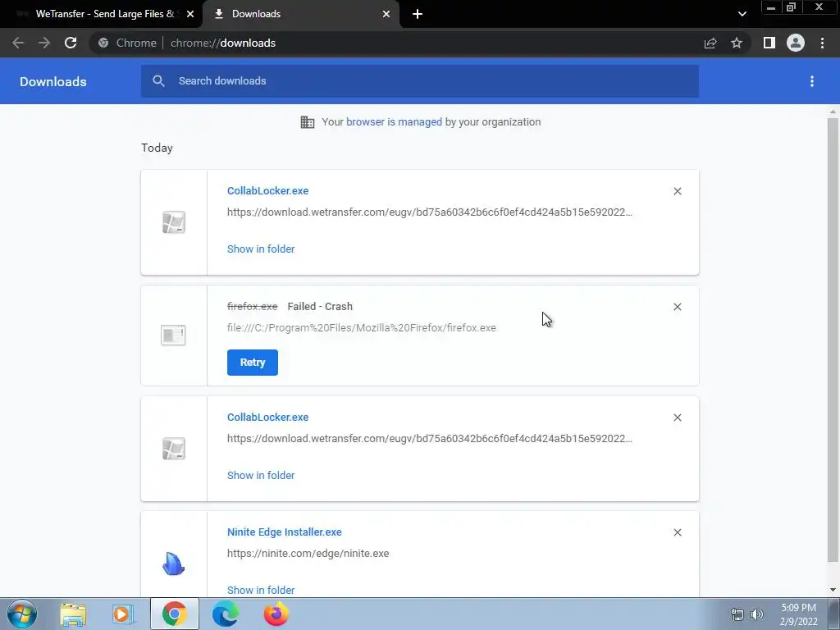Click the second CollabLocker.exe file icon
Screen dimensions: 840x630
tap(174, 449)
